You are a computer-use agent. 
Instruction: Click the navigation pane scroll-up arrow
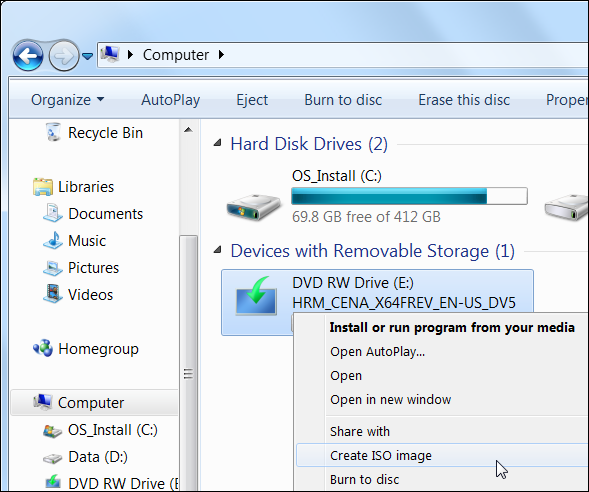pos(188,130)
